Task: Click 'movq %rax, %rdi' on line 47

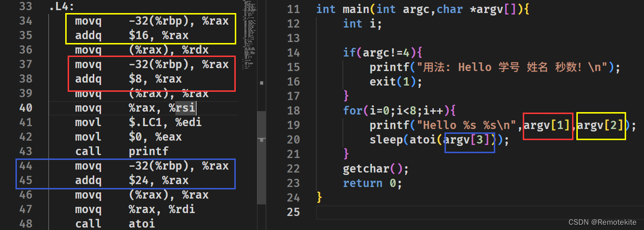Action: [135, 209]
